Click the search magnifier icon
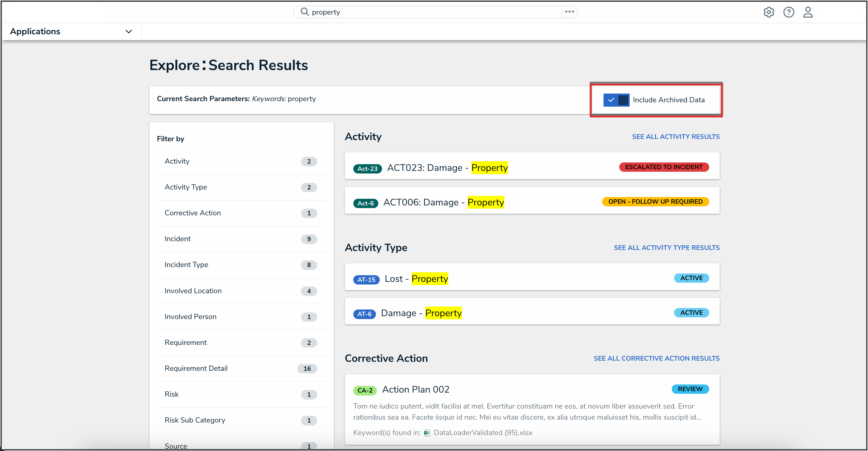 (304, 12)
